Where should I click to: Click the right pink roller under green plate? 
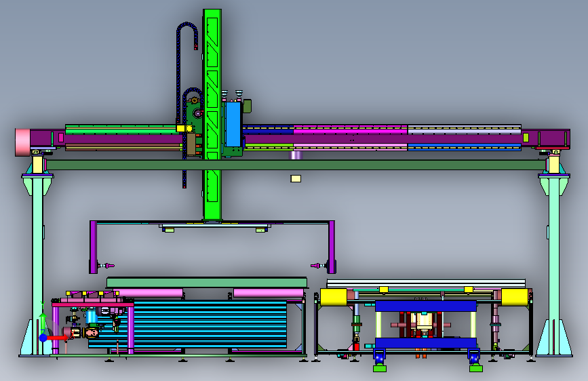click(x=269, y=293)
